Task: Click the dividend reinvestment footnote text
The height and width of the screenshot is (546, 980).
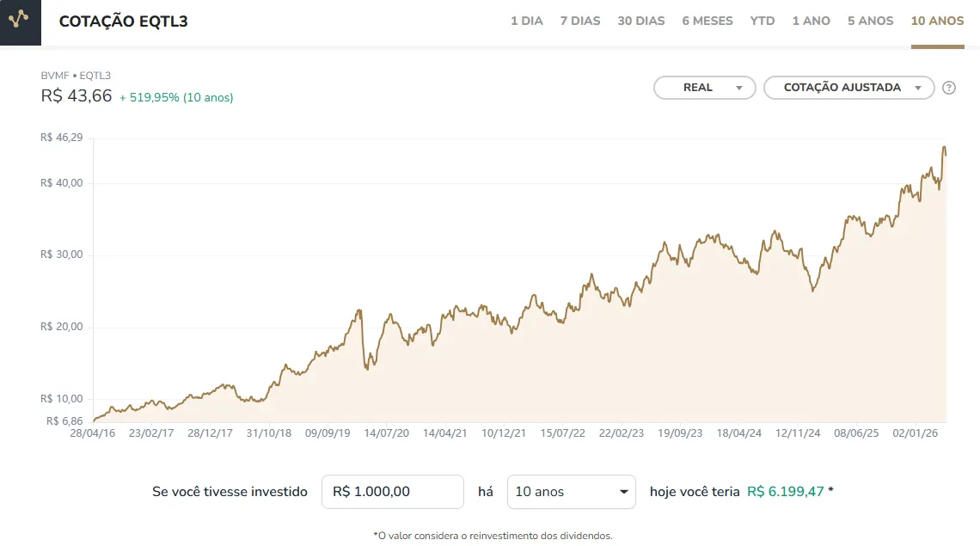Action: click(x=493, y=536)
